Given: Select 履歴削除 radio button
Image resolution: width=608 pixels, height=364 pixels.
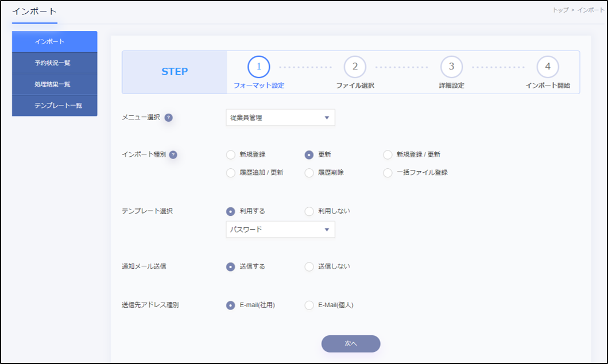Looking at the screenshot, I should point(309,172).
